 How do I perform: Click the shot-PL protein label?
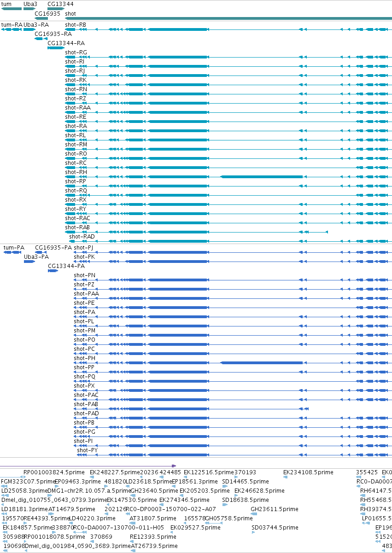point(84,321)
